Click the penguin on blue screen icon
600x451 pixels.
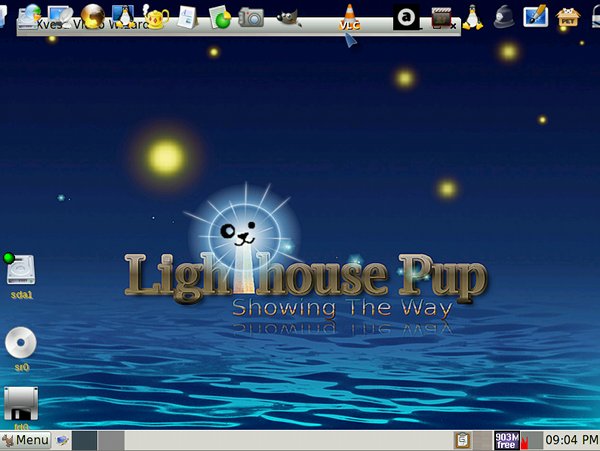(x=123, y=16)
